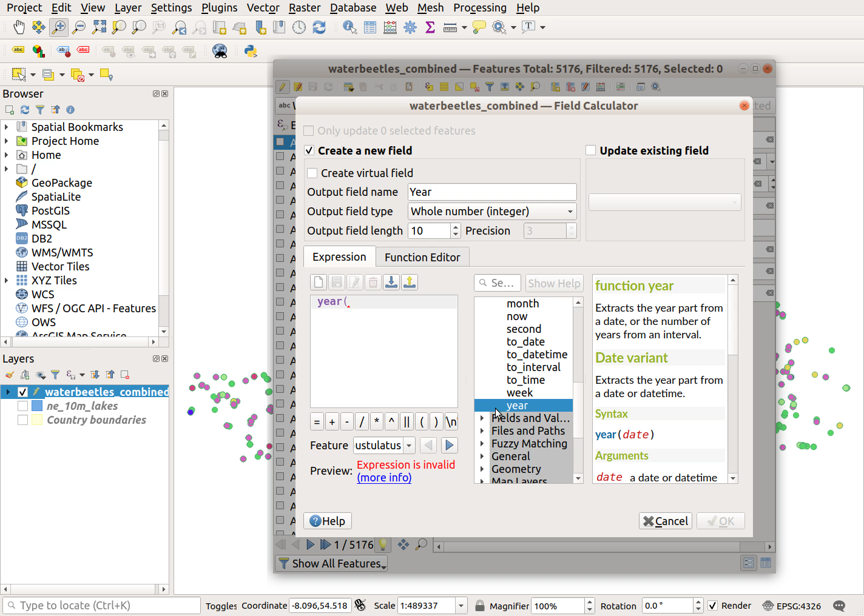Open the (more info) link

point(384,478)
